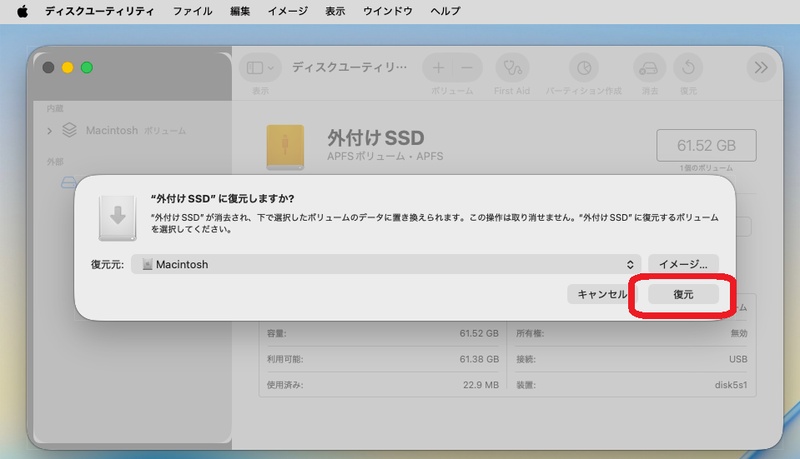Image resolution: width=800 pixels, height=459 pixels.
Task: Click the disk5s1 device value
Action: (731, 385)
